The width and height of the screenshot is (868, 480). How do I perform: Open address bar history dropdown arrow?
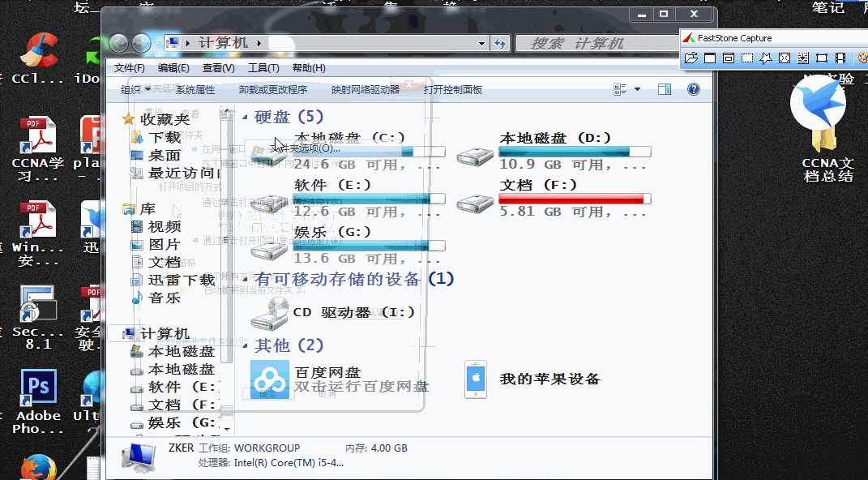click(481, 43)
